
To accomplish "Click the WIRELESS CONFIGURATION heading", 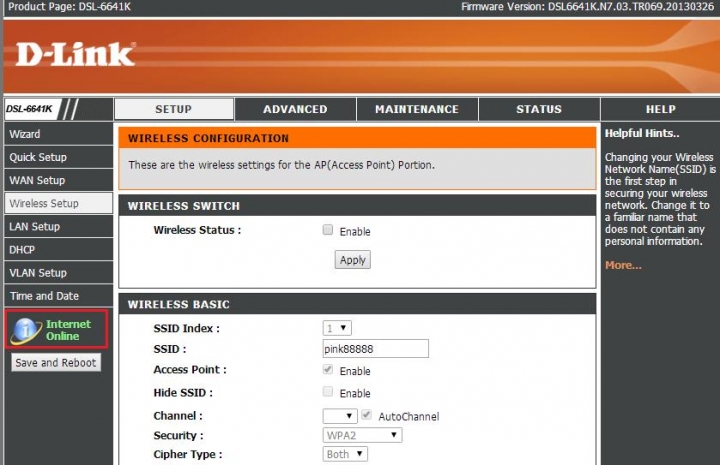I will click(x=208, y=138).
